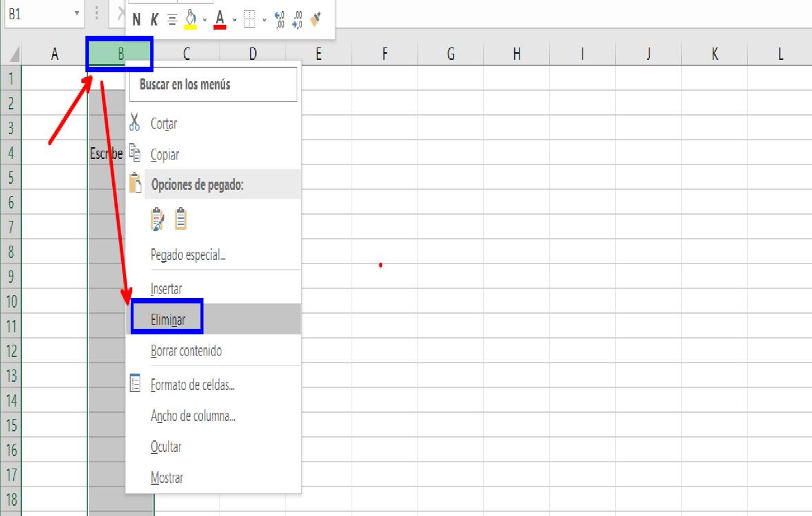The height and width of the screenshot is (516, 812).
Task: Click the increase decimal icon
Action: (x=279, y=19)
